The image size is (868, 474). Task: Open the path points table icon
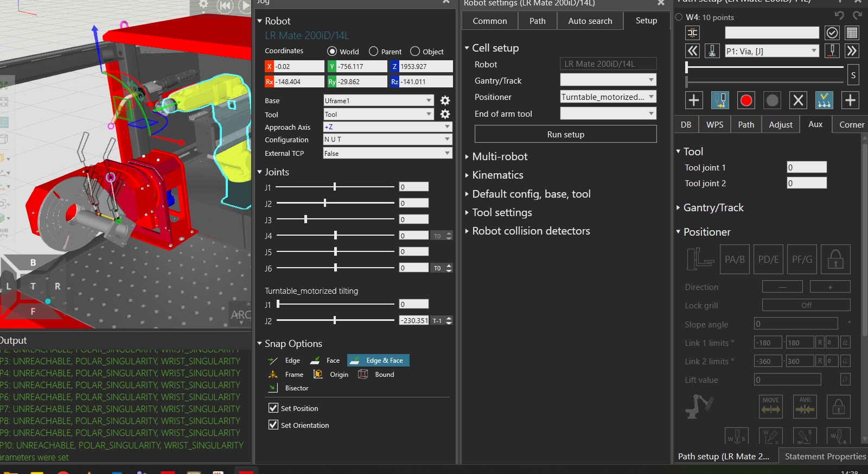(852, 33)
